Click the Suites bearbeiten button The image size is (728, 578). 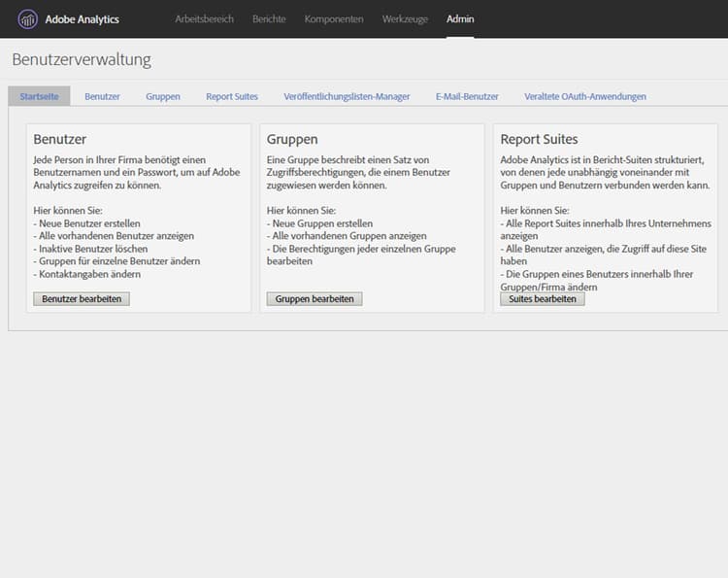click(543, 299)
